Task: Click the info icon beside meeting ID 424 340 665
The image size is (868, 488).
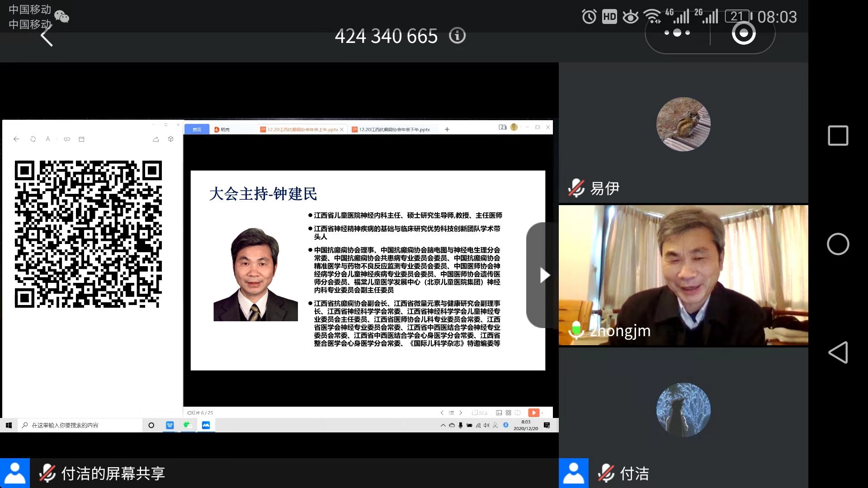Action: tap(457, 35)
